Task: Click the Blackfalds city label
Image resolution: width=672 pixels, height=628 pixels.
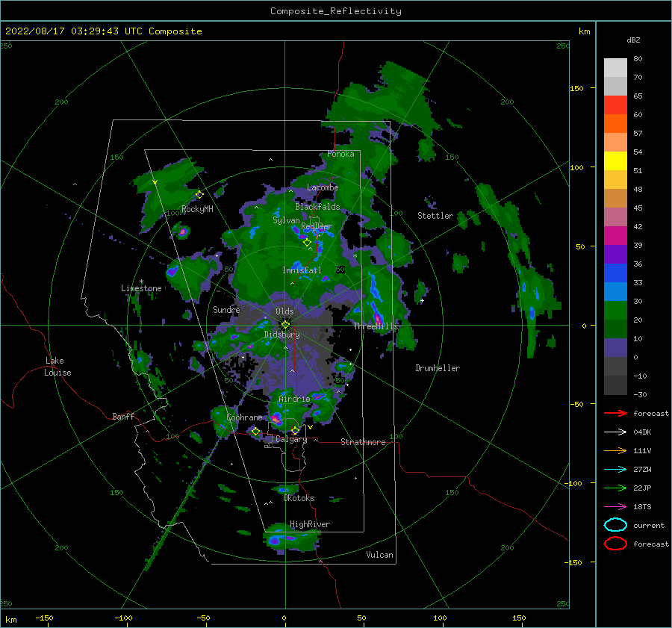Action: click(317, 207)
